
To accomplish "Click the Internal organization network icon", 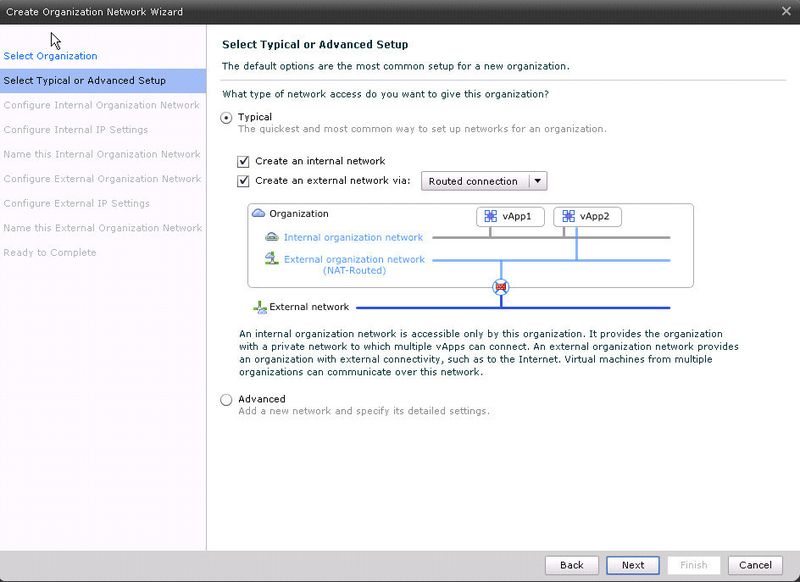I will coord(272,237).
